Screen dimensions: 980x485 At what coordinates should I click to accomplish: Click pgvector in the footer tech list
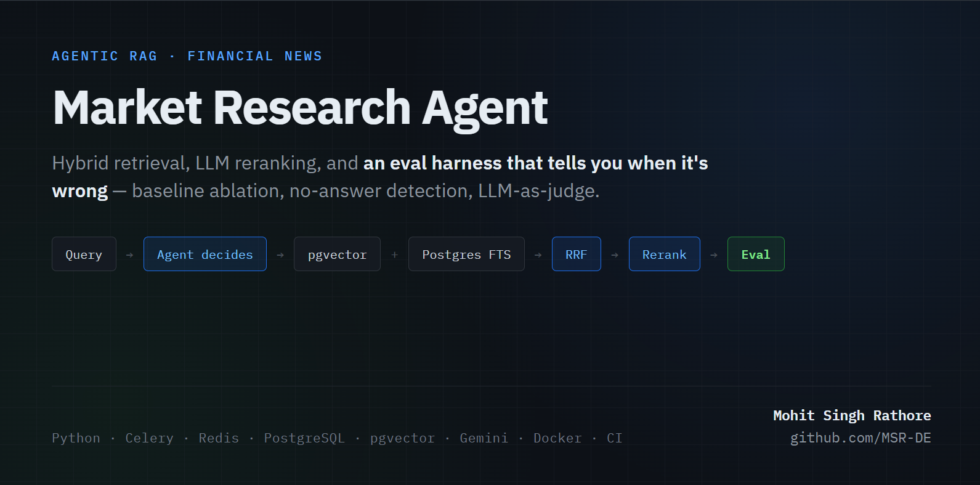(402, 438)
